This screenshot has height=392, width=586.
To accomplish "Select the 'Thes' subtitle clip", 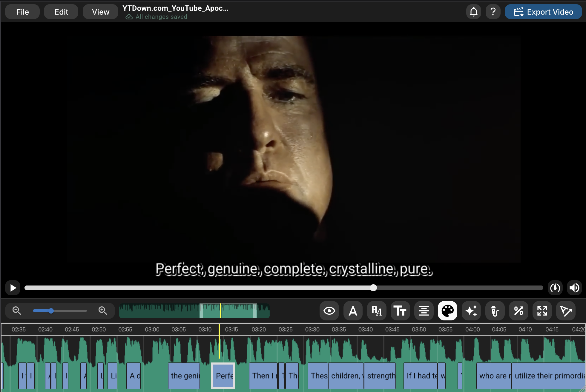I will coord(318,376).
